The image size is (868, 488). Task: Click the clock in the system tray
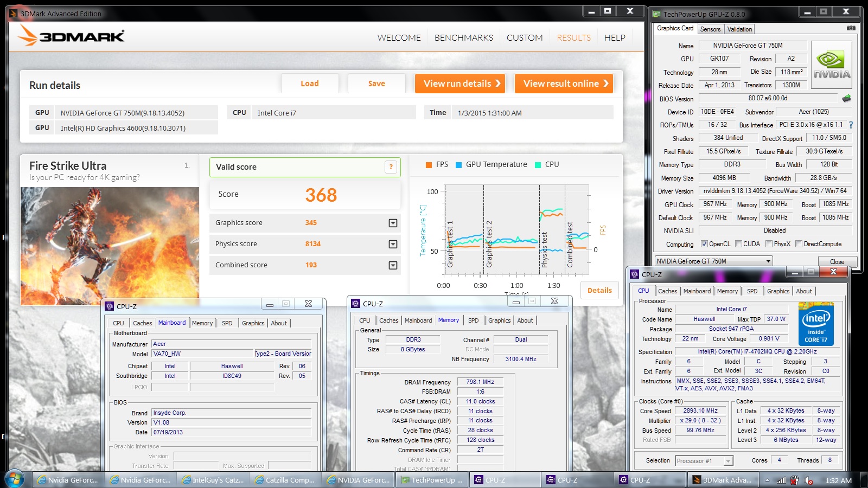[838, 480]
